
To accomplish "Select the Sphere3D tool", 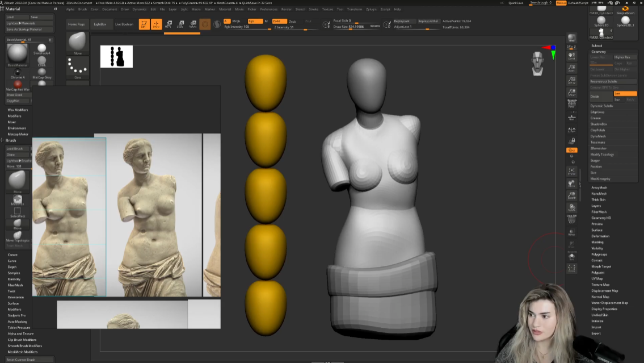I will [x=601, y=22].
